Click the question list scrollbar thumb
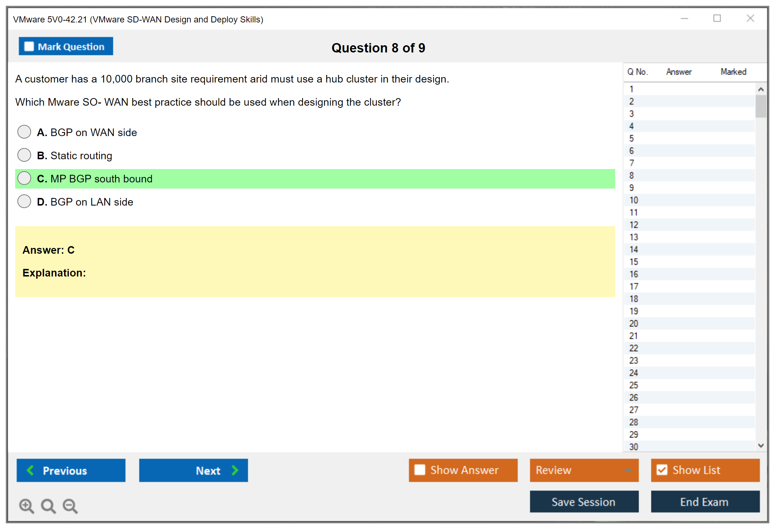The image size is (778, 532). click(x=761, y=106)
